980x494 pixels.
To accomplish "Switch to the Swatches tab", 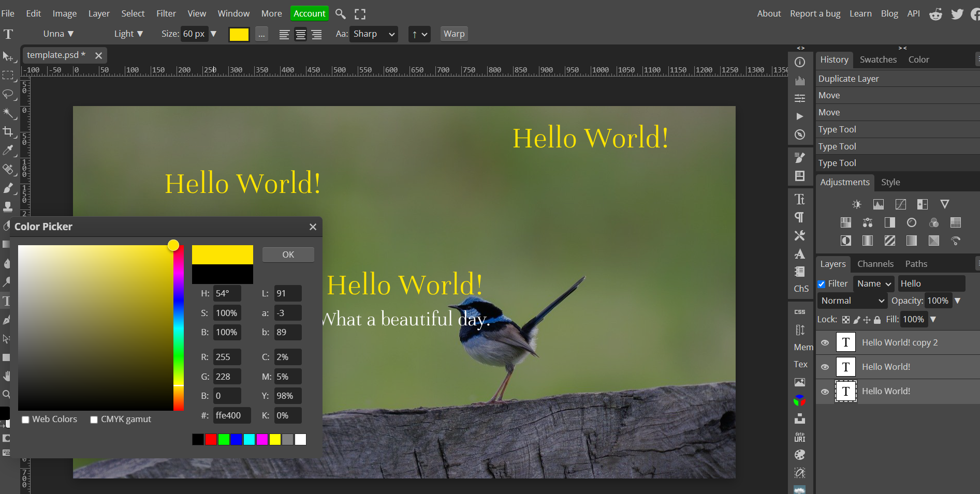I will click(x=878, y=59).
